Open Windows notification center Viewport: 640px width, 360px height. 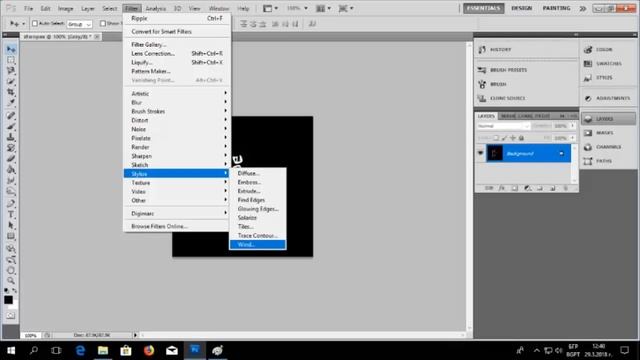tap(624, 350)
